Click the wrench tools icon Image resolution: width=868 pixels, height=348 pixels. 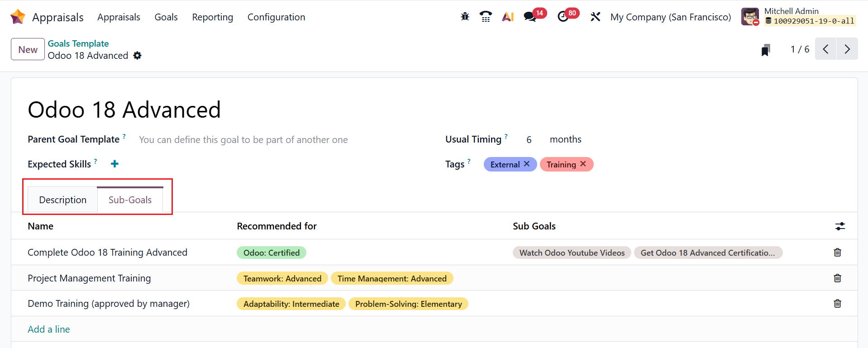point(595,17)
